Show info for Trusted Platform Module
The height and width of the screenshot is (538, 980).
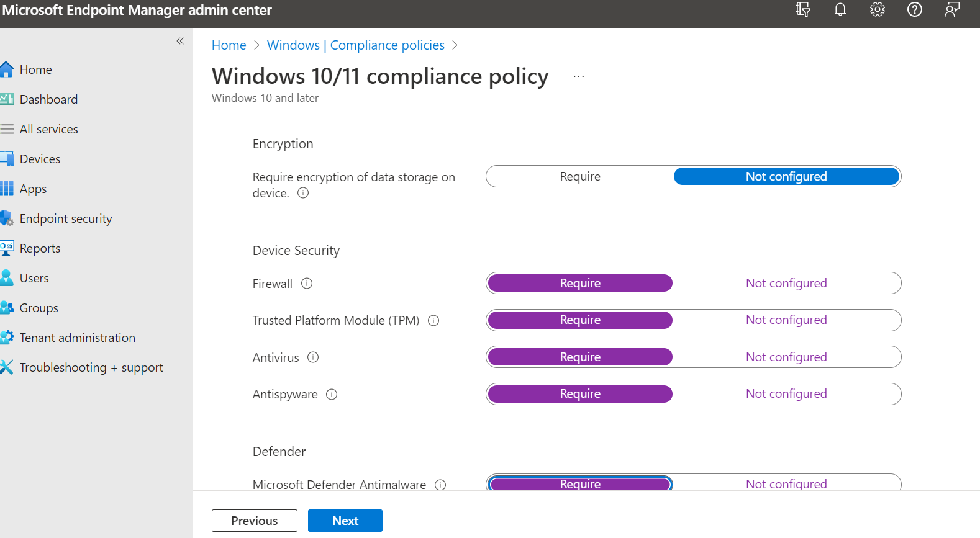point(433,321)
